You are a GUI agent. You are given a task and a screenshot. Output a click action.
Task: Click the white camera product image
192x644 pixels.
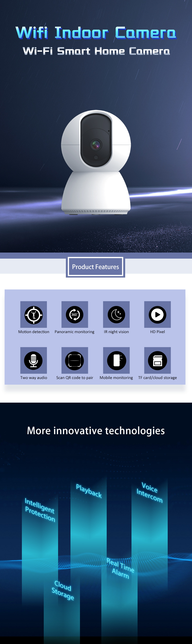(96, 162)
